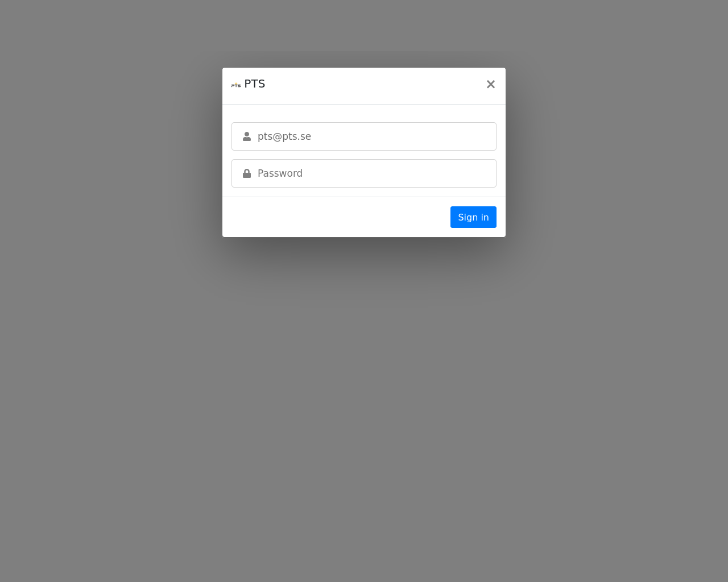Click the lock glyph before the Password placeholder
Image resolution: width=728 pixels, height=582 pixels.
tap(247, 173)
